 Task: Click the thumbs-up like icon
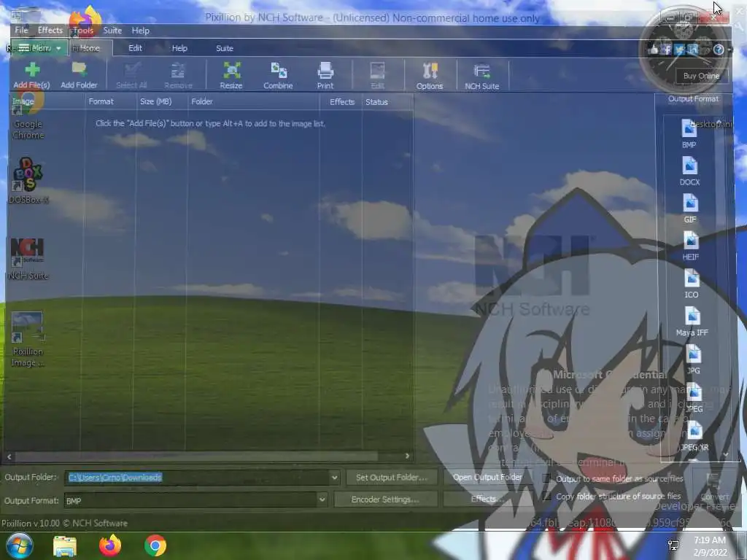pyautogui.click(x=653, y=50)
